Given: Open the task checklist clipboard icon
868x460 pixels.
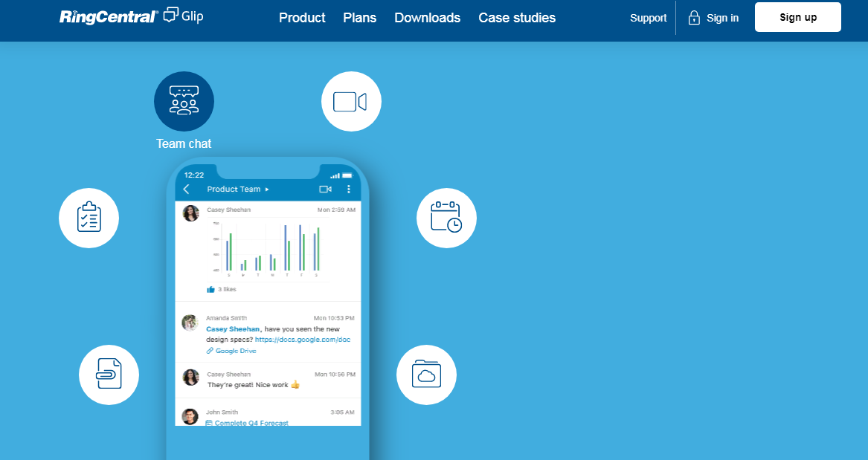Looking at the screenshot, I should pos(89,218).
